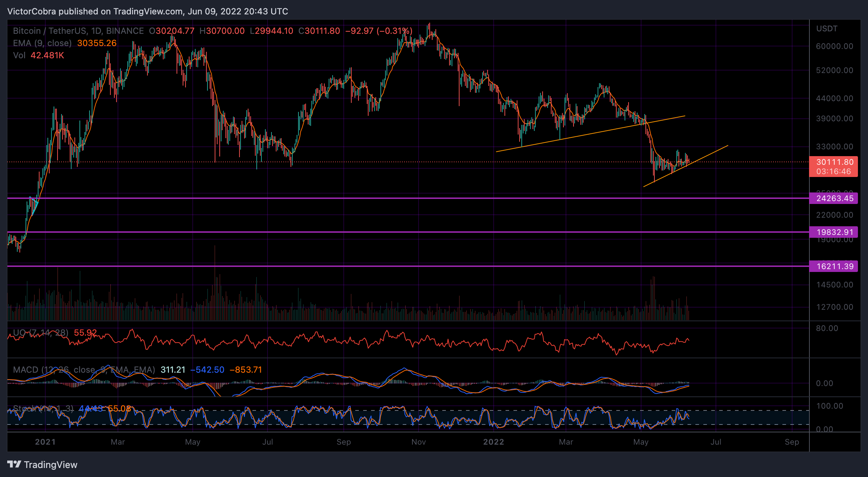Click the MACD line value −542.50
Screen dimensions: 868x477
click(207, 370)
